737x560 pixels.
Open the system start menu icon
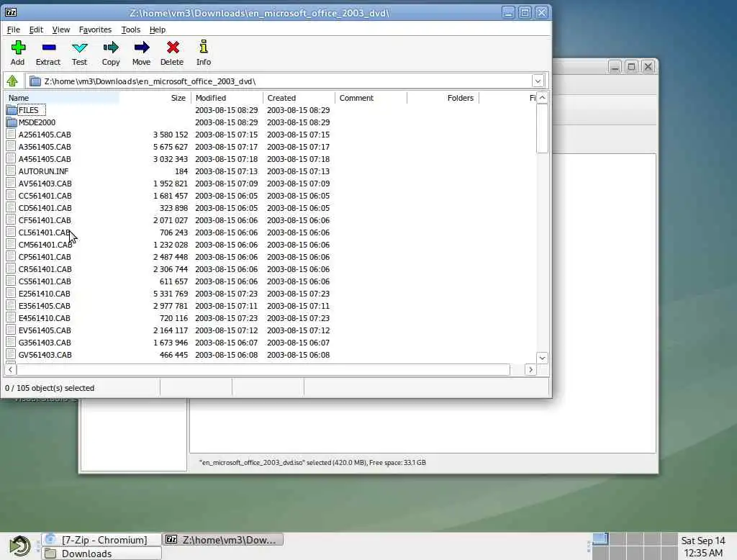(19, 546)
